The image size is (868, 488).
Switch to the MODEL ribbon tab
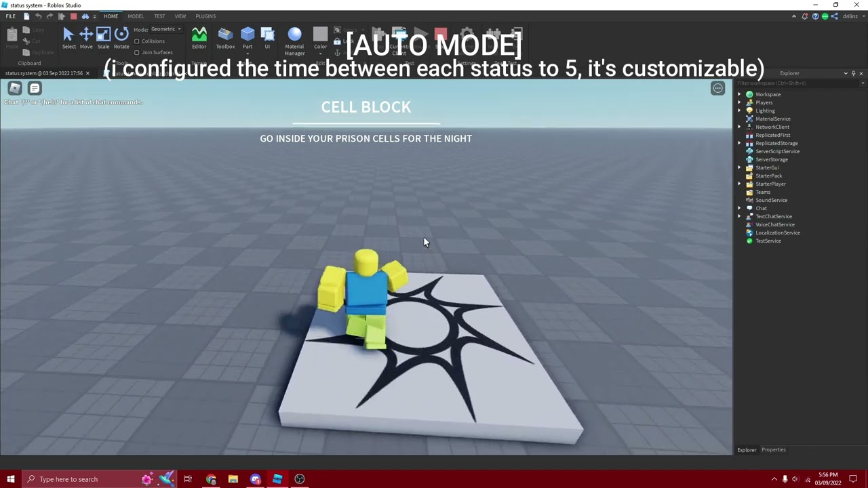click(136, 16)
